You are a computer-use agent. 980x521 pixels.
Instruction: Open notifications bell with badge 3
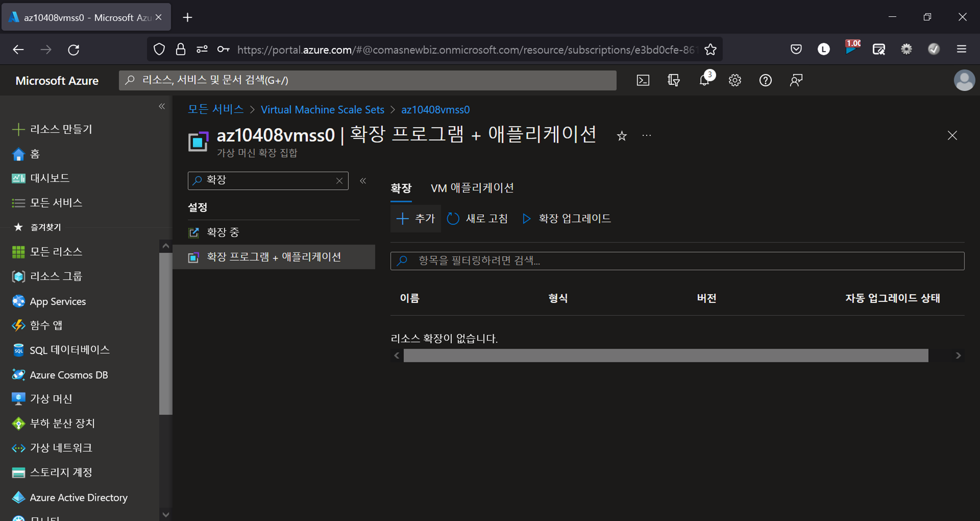click(x=705, y=80)
